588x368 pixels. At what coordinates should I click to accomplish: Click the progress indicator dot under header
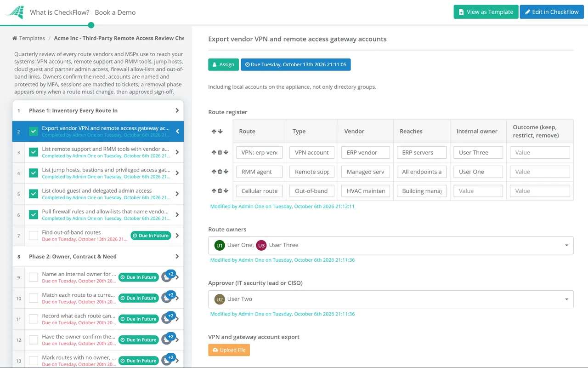tap(91, 25)
